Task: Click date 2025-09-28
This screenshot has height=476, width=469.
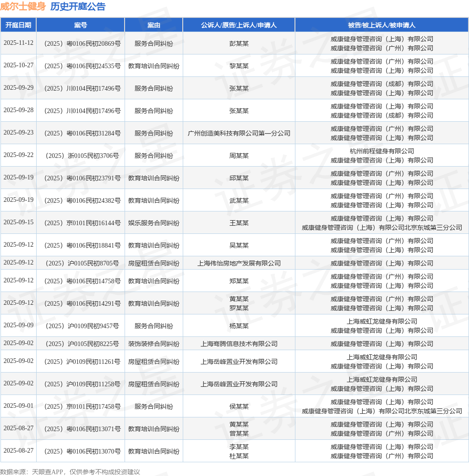Action: pos(18,110)
